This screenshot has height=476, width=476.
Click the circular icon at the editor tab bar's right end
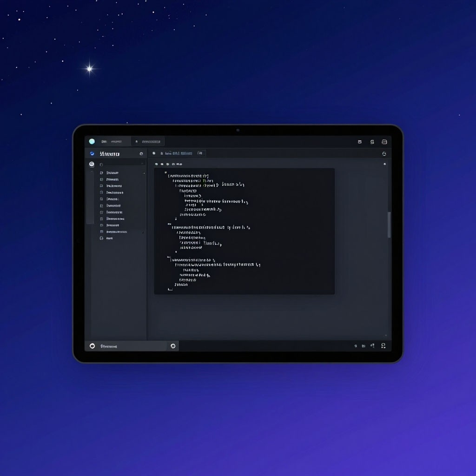coord(384,154)
